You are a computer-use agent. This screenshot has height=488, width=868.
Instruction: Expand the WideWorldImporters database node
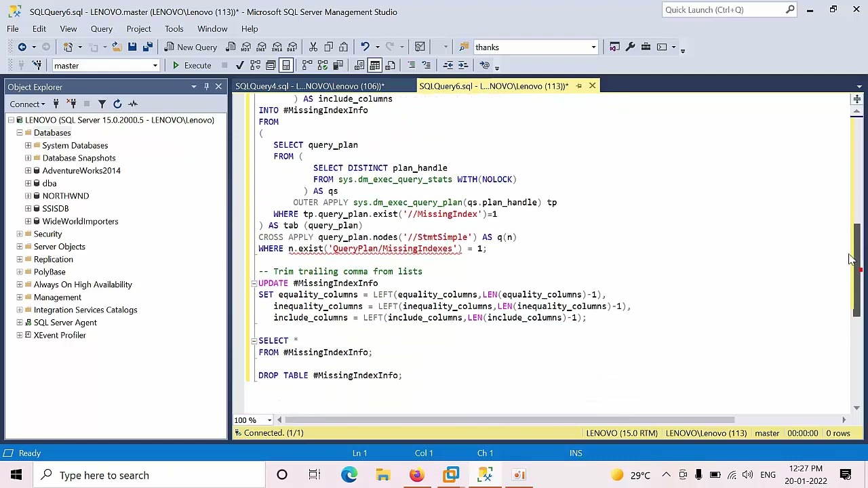[28, 222]
